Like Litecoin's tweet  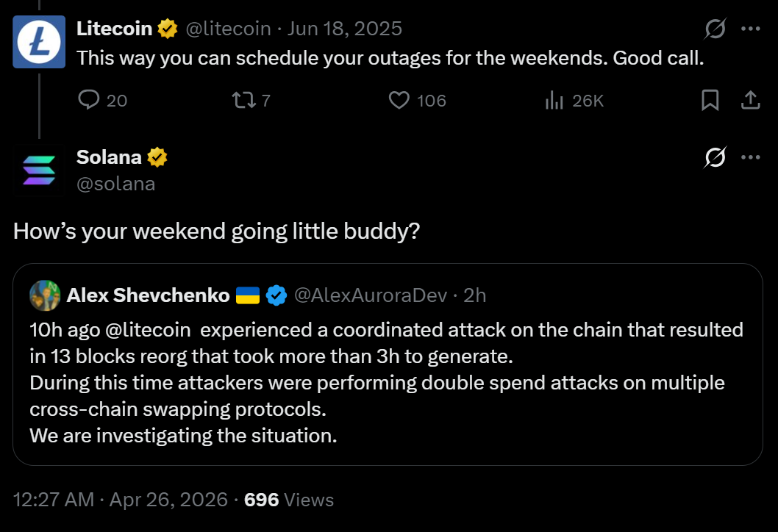pyautogui.click(x=398, y=101)
